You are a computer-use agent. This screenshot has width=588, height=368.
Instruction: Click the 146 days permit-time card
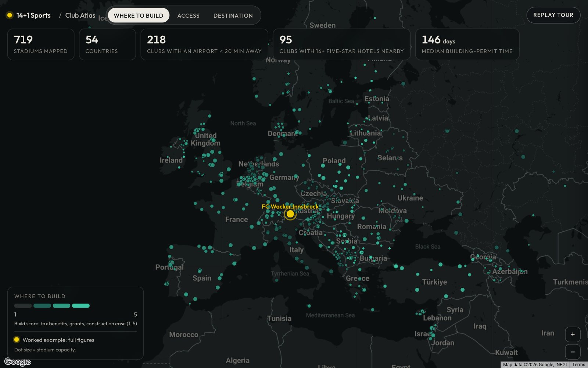pos(467,45)
